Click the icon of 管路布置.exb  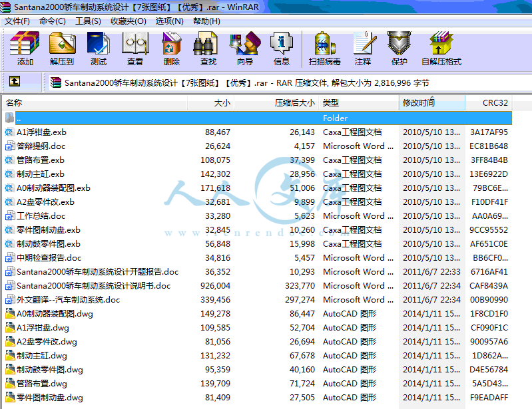[9, 160]
